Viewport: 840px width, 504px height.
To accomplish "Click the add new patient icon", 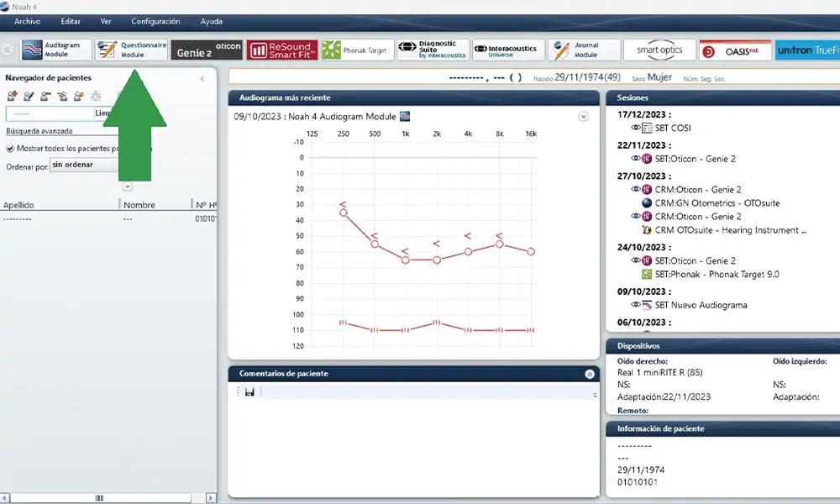I will point(12,96).
